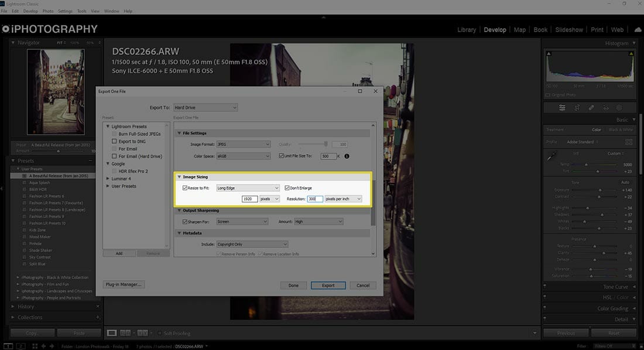The width and height of the screenshot is (644, 350).
Task: Open the Sharpen For Screen dropdown
Action: [x=242, y=222]
